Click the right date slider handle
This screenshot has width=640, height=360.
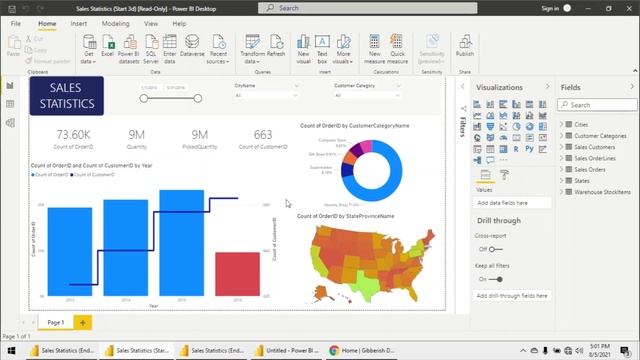tap(198, 98)
